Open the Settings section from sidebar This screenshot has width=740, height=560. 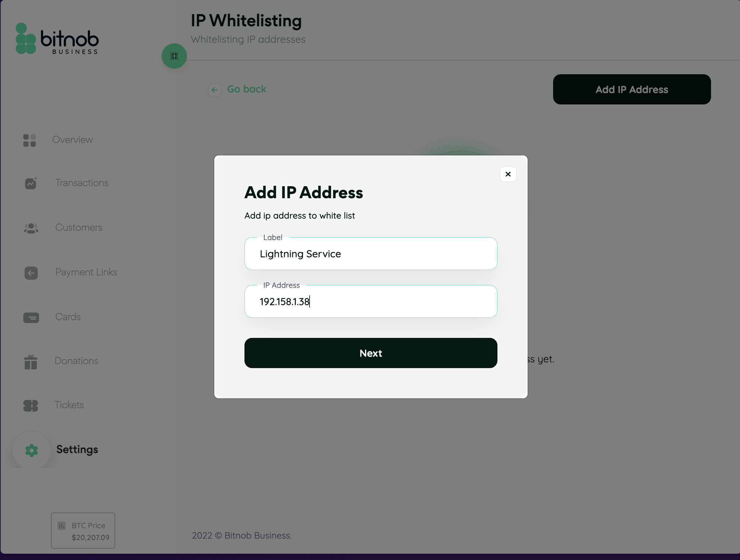[77, 450]
